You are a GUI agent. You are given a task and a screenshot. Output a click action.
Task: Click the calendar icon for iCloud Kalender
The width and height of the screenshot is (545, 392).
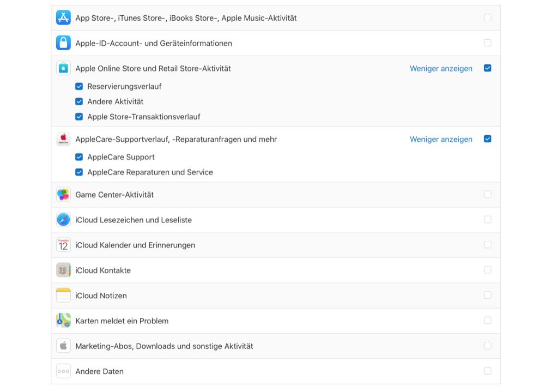tap(63, 245)
